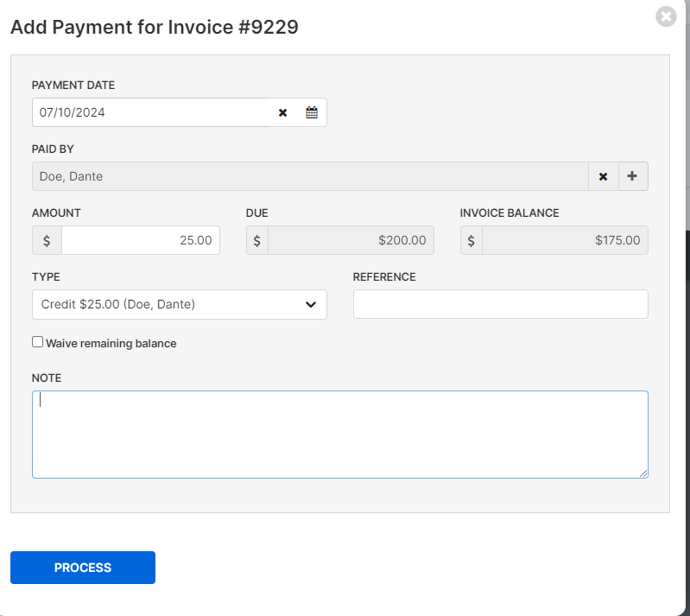Clear the payment date with the X icon
Screen dimensions: 690x616
pyautogui.click(x=282, y=112)
